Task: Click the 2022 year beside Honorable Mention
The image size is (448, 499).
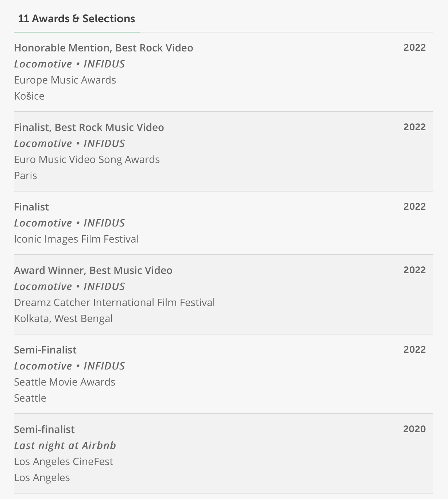Action: tap(414, 47)
